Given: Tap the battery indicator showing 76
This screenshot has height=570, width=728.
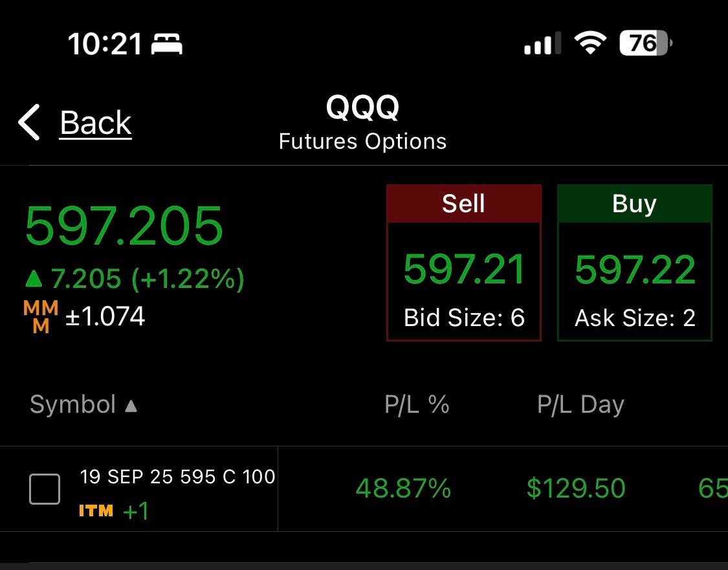Looking at the screenshot, I should coord(646,43).
